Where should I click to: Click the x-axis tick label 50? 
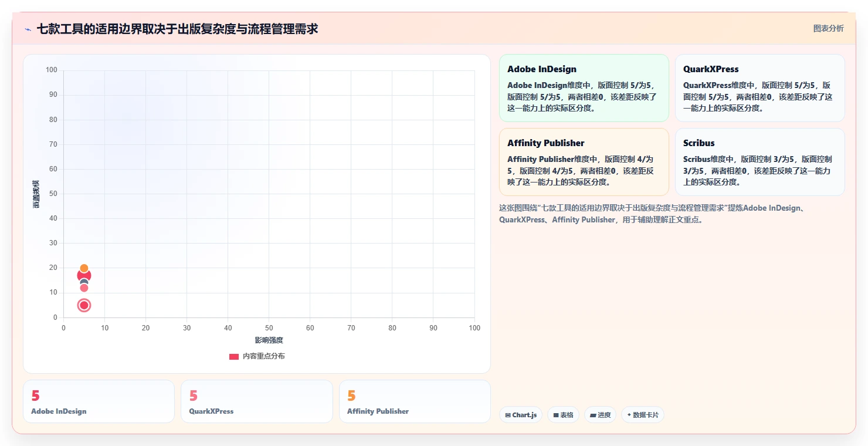tap(269, 328)
